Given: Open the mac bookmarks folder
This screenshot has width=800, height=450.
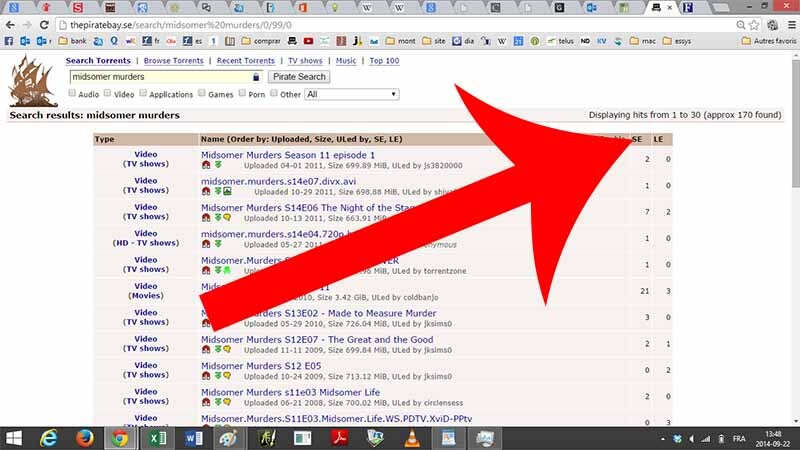Looking at the screenshot, I should [642, 41].
